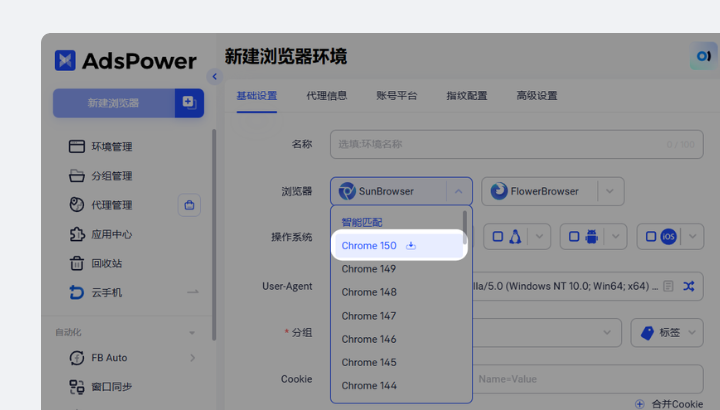Select Chrome 145 from the list
Screen dimensions: 720x410
369,362
